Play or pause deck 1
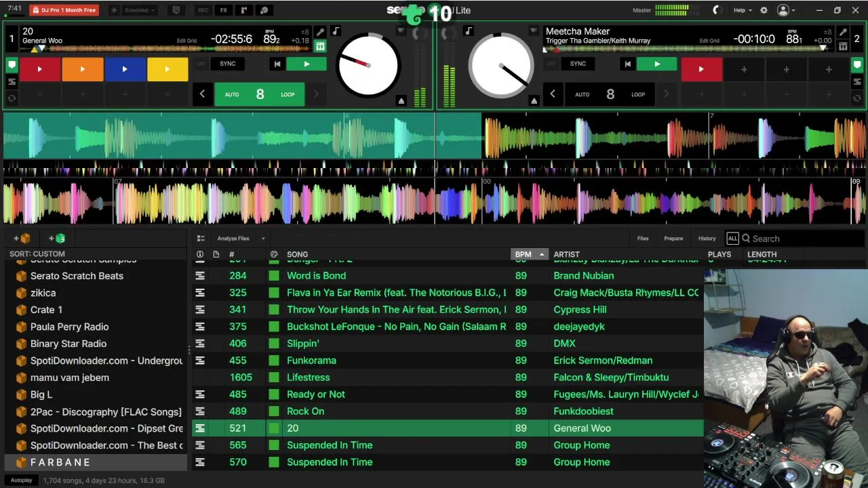 [307, 64]
